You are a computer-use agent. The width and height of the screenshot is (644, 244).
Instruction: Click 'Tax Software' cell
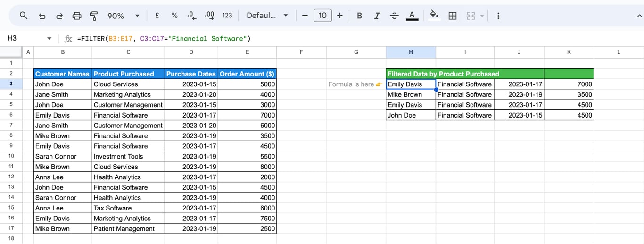(x=128, y=208)
